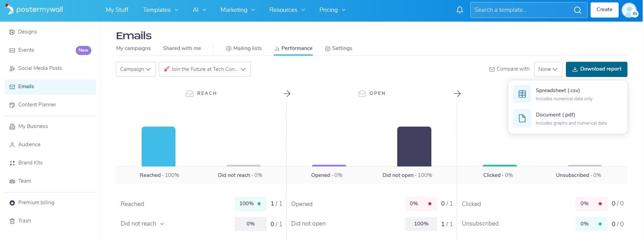Open the Join the Future campaign selector
The image size is (644, 239).
tap(205, 69)
